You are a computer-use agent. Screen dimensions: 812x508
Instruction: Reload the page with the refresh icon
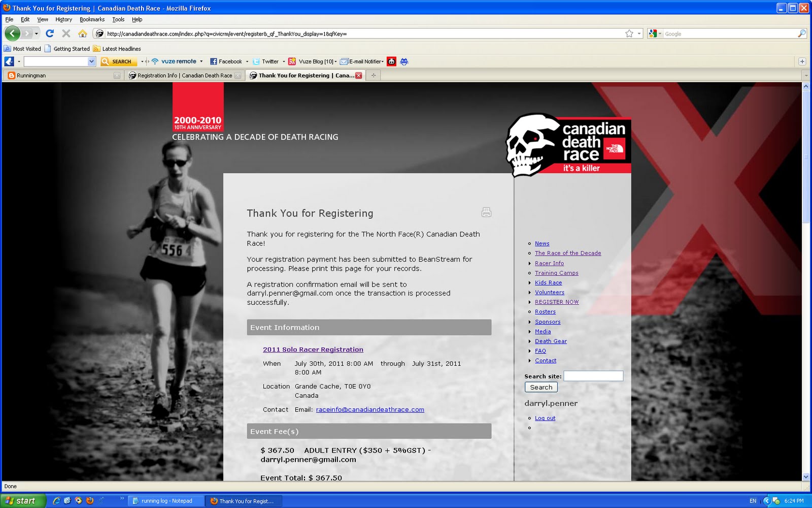[x=50, y=34]
